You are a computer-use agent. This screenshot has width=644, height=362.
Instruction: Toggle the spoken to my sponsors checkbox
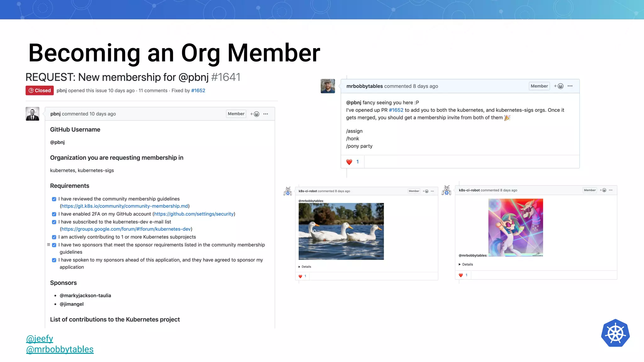[54, 260]
